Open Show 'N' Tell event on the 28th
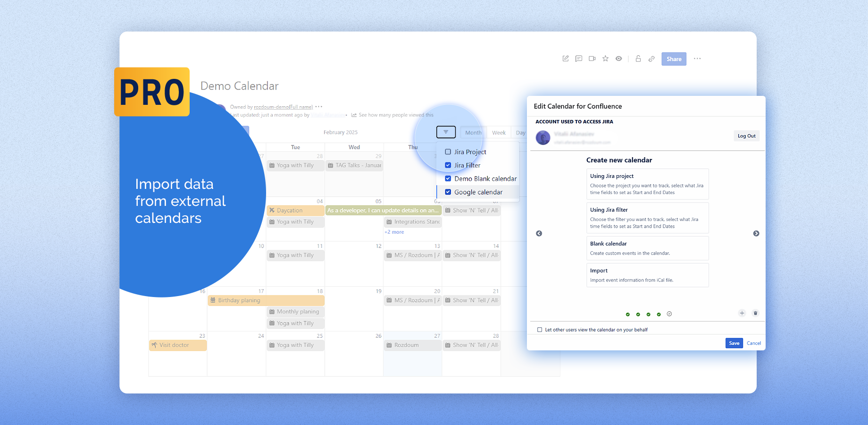The height and width of the screenshot is (425, 868). click(472, 345)
